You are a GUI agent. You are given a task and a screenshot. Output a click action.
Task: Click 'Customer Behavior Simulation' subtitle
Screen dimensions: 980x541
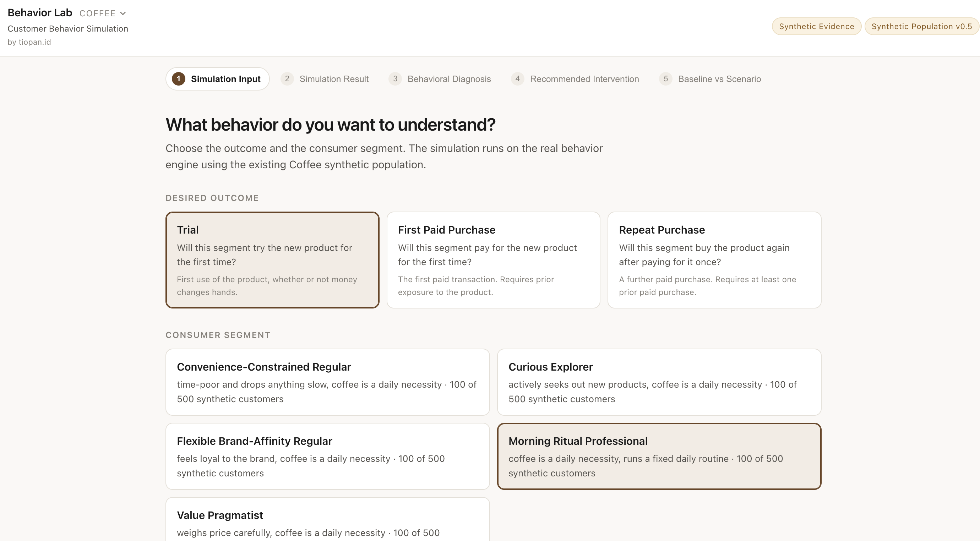click(68, 28)
